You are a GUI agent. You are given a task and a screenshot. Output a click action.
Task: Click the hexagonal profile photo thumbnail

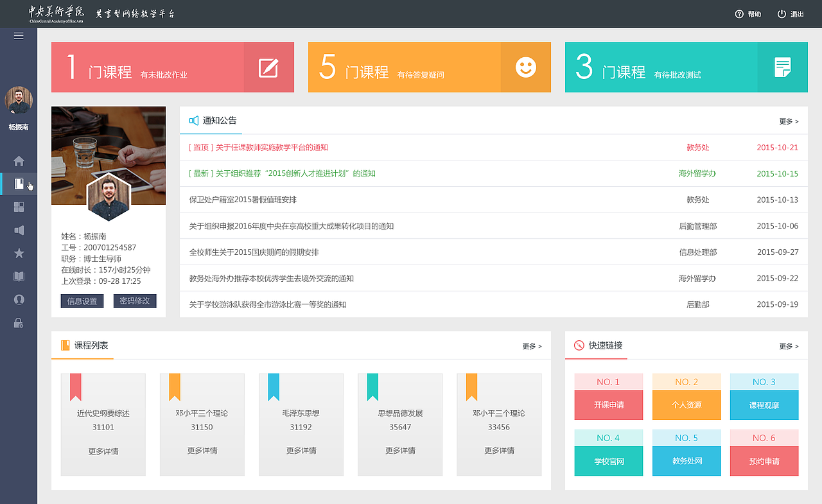[x=109, y=198]
